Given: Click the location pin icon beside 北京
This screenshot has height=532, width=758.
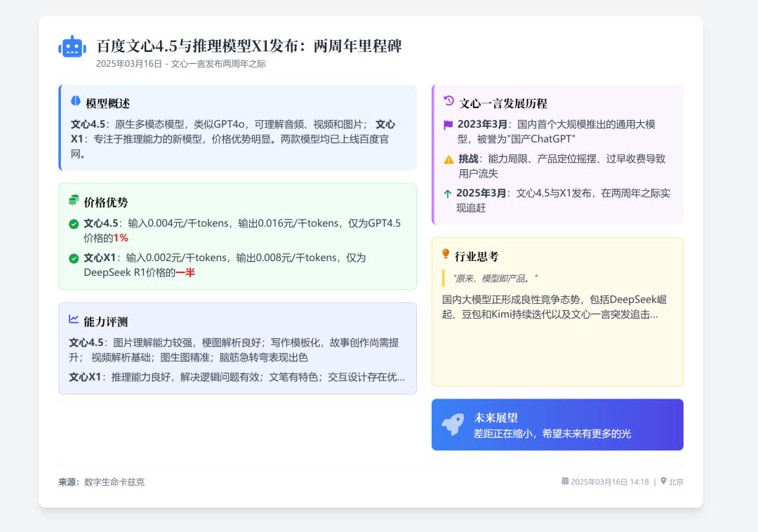Looking at the screenshot, I should 663,481.
